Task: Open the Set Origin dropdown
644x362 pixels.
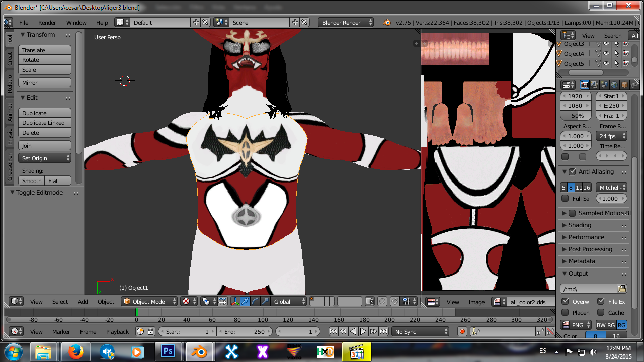Action: 45,158
